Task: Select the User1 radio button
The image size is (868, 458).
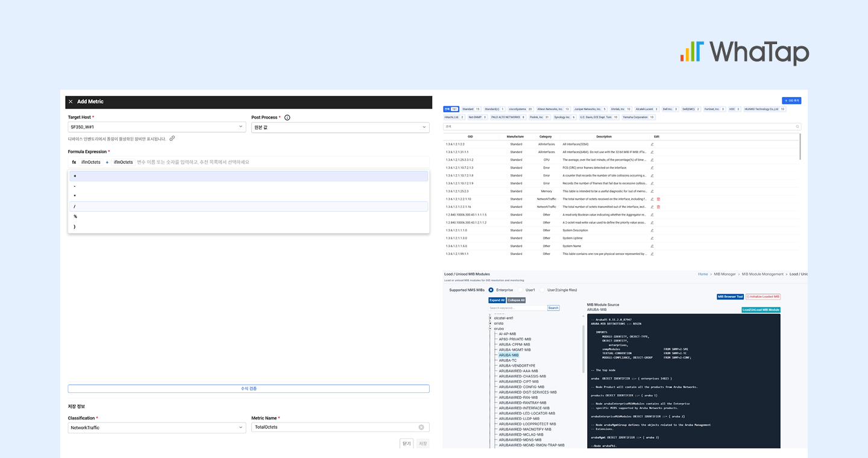Action: point(521,290)
